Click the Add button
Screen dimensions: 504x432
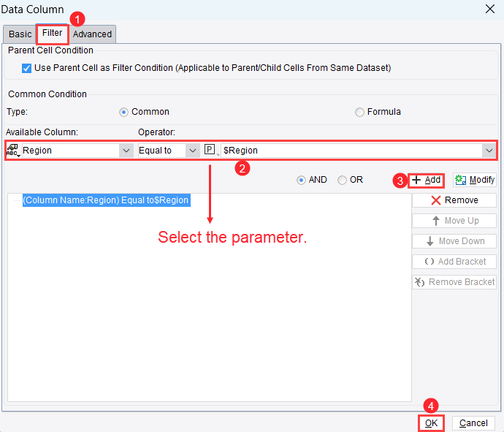(x=427, y=180)
